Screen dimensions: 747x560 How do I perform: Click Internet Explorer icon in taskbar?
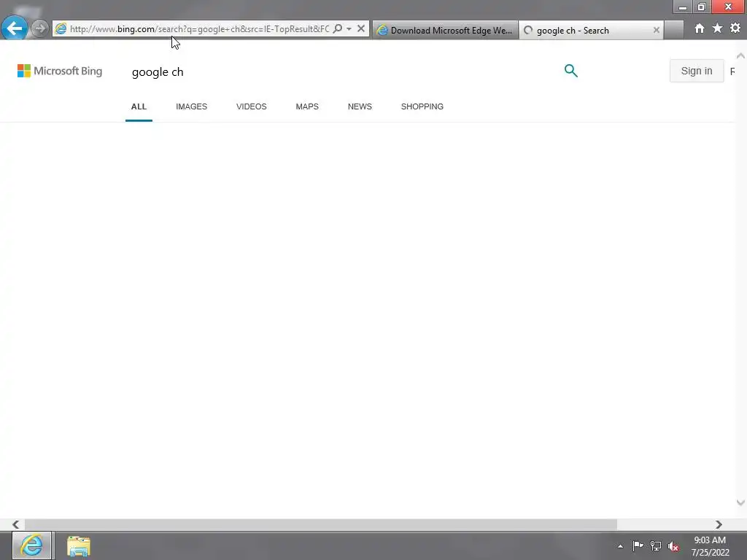tap(32, 545)
